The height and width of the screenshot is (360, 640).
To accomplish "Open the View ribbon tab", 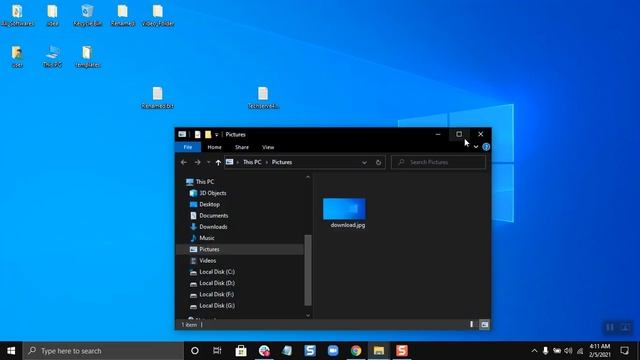I will [x=268, y=147].
